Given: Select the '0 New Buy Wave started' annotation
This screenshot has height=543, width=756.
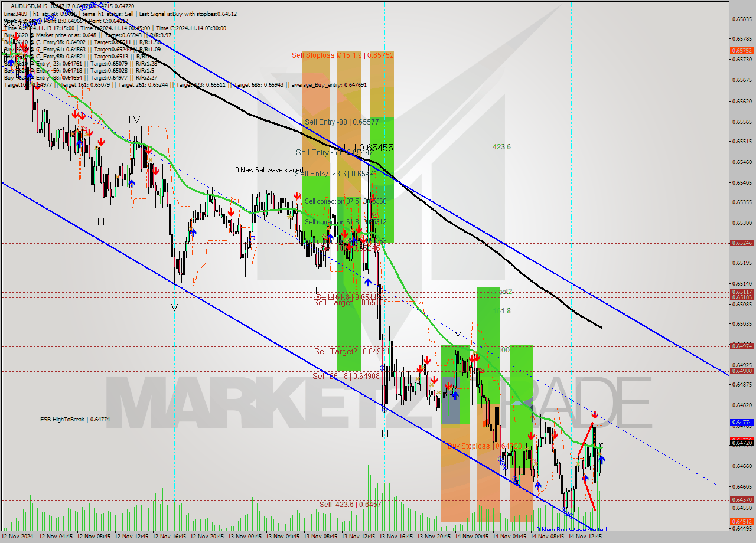Looking at the screenshot, I should tap(571, 530).
